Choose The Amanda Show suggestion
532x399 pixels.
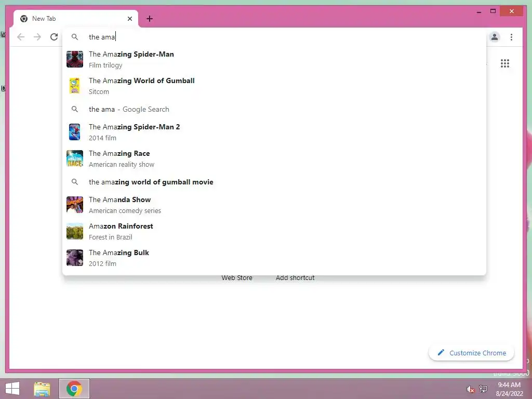click(x=274, y=205)
